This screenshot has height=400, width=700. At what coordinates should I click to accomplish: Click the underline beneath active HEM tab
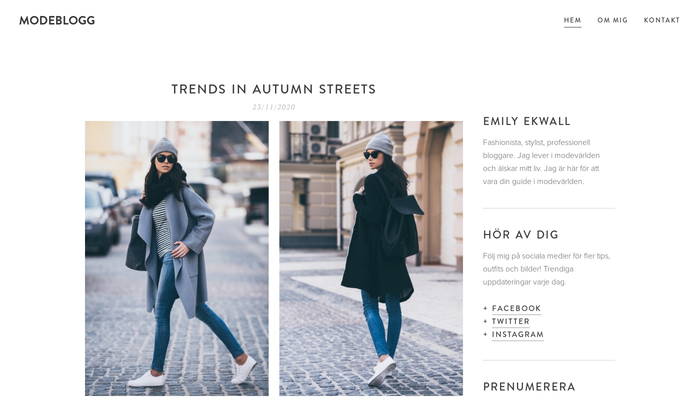(x=572, y=27)
